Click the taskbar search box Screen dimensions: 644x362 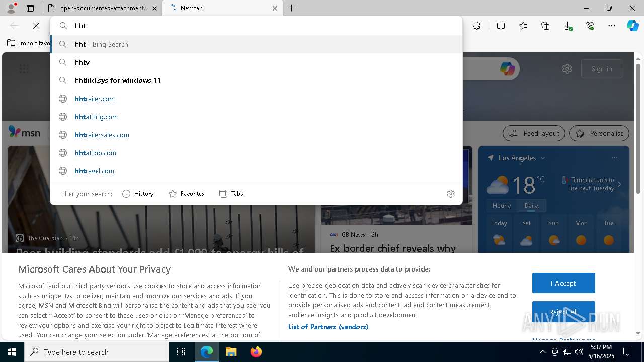[97, 352]
